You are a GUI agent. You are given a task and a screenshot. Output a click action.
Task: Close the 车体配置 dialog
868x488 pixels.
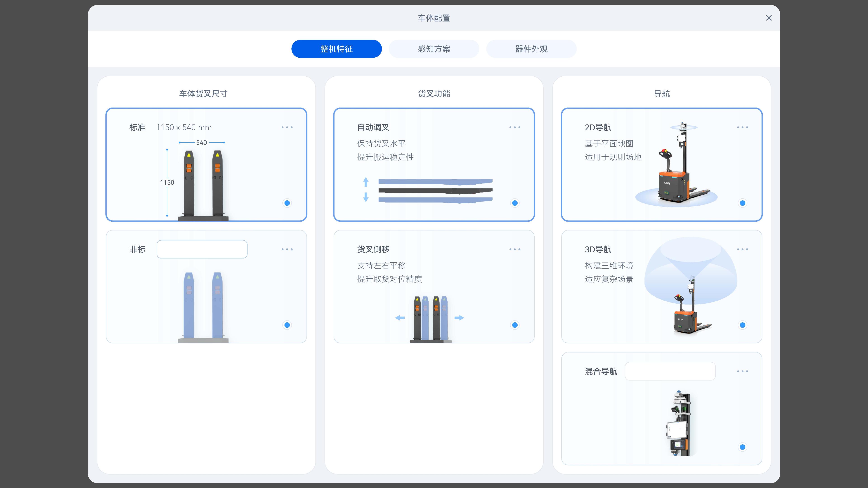pos(769,18)
